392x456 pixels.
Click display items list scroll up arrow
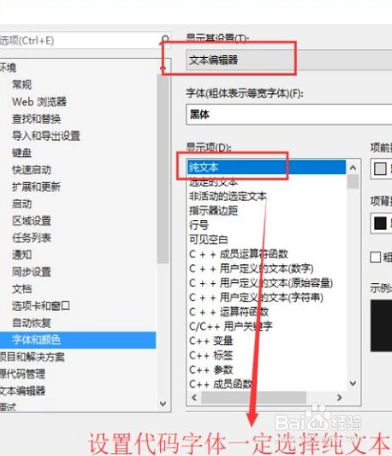(x=353, y=167)
